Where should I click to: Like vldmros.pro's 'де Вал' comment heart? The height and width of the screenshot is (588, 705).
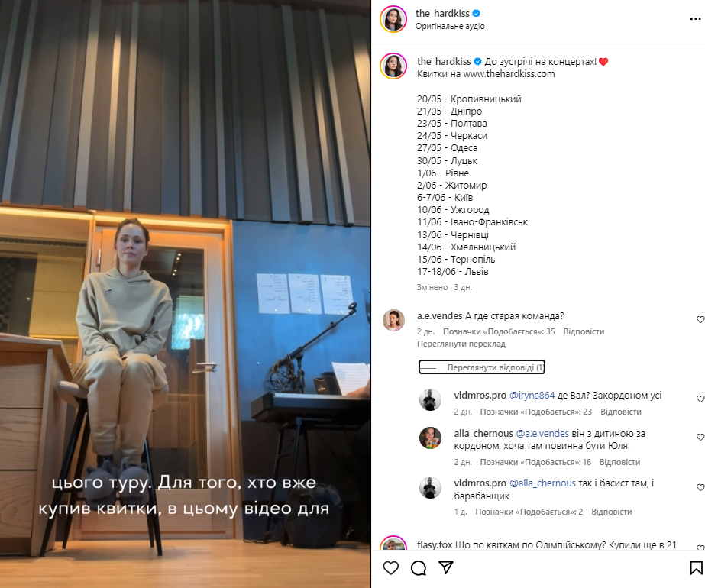700,399
